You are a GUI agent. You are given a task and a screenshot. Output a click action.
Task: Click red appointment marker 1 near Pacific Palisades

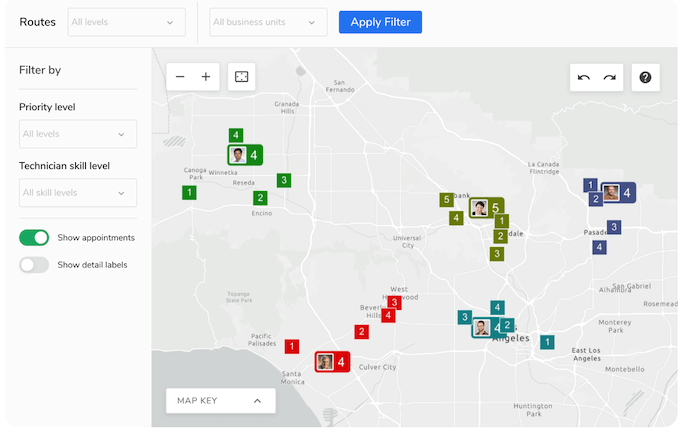coord(291,346)
